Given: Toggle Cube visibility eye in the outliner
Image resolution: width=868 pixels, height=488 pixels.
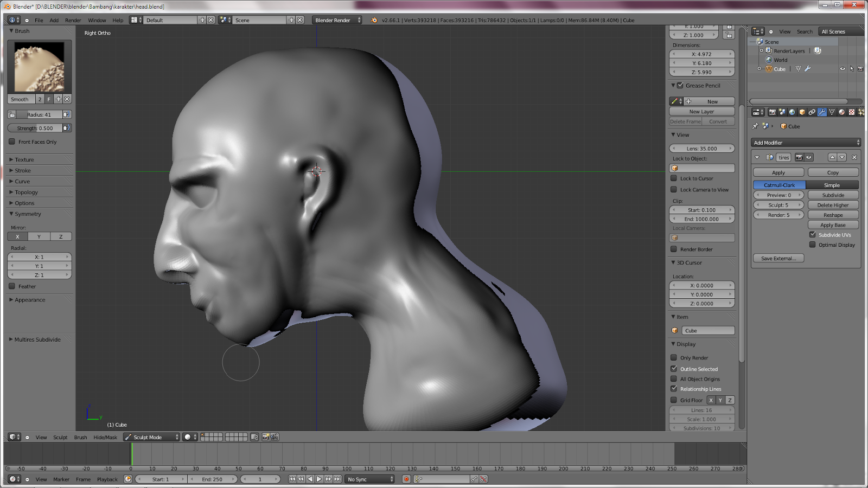Looking at the screenshot, I should tap(843, 69).
